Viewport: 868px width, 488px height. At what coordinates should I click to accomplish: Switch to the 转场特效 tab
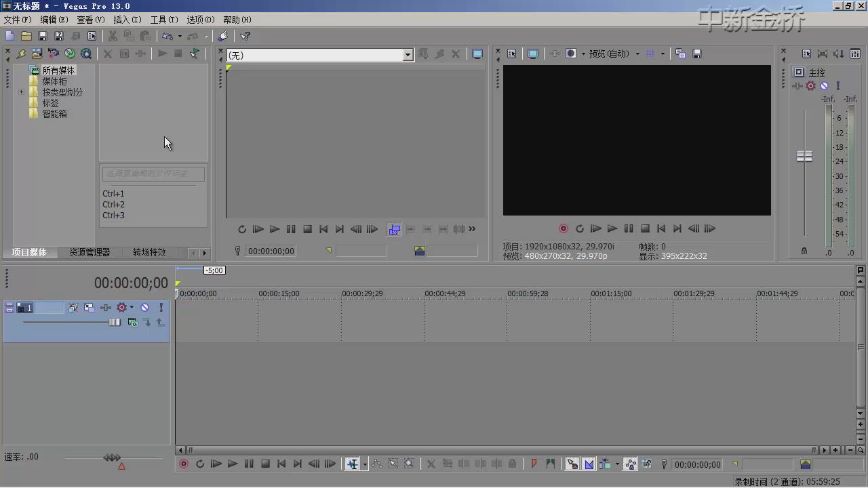[x=149, y=252]
